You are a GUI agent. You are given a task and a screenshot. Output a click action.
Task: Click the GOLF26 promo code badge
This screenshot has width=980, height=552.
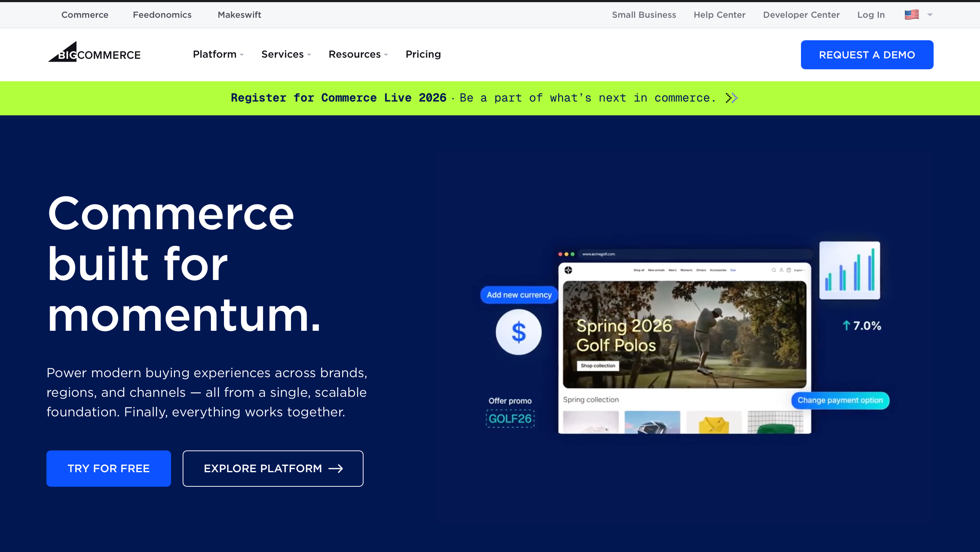click(x=510, y=419)
